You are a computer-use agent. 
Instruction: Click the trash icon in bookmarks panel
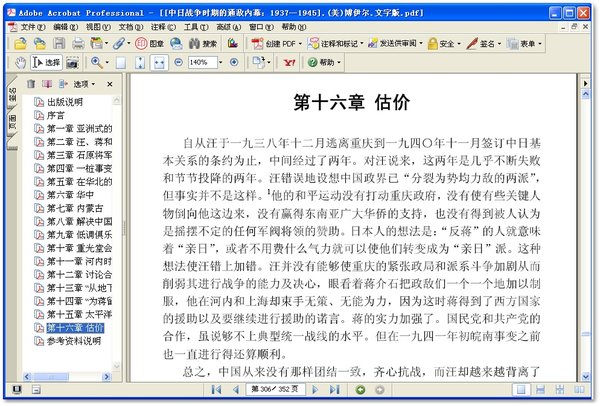pos(31,84)
